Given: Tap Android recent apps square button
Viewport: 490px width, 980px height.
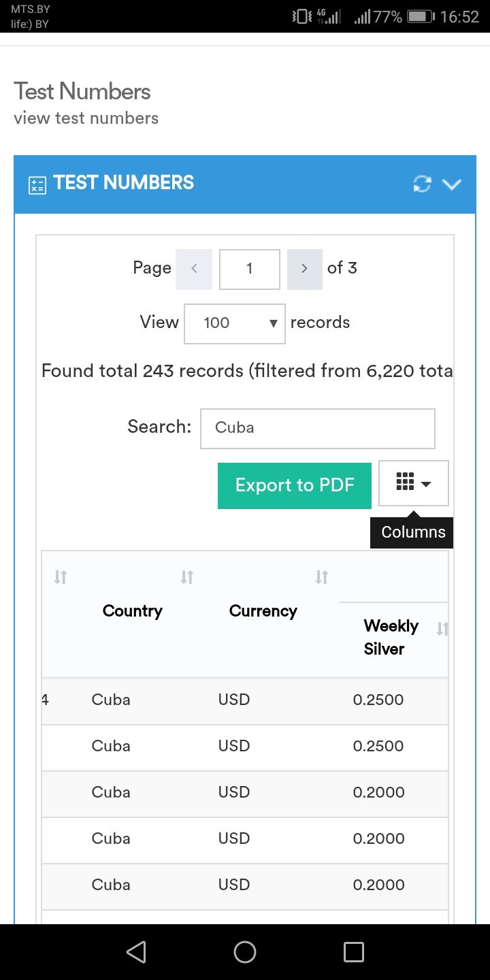Looking at the screenshot, I should click(x=353, y=951).
